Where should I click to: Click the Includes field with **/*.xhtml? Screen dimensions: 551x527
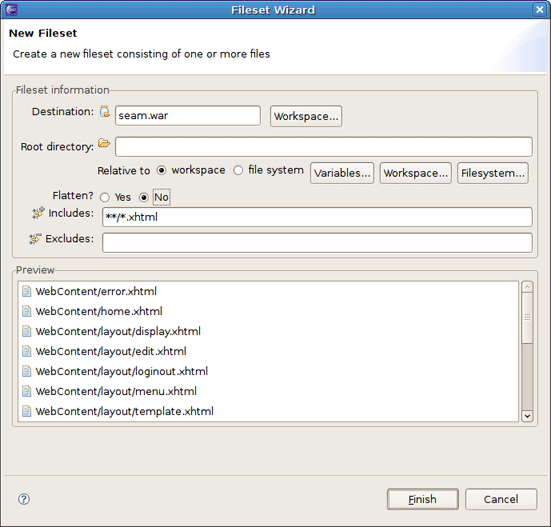coord(317,217)
